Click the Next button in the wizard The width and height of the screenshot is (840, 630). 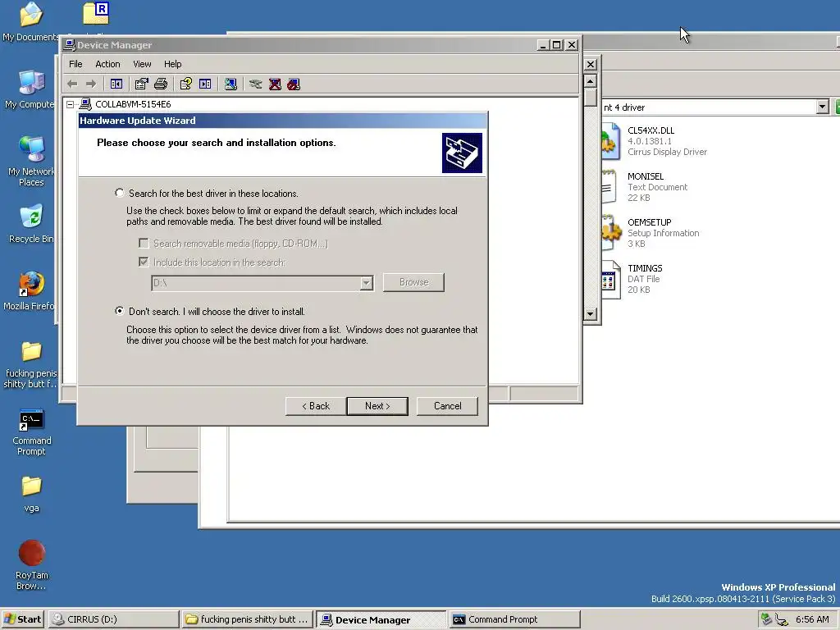coord(377,406)
